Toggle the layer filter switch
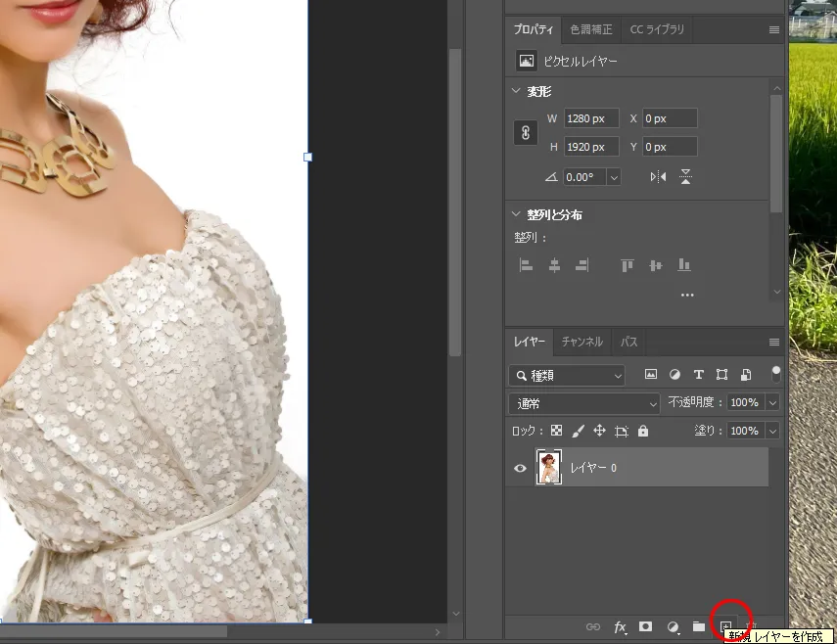Screen dimensions: 837x644 (x=776, y=373)
